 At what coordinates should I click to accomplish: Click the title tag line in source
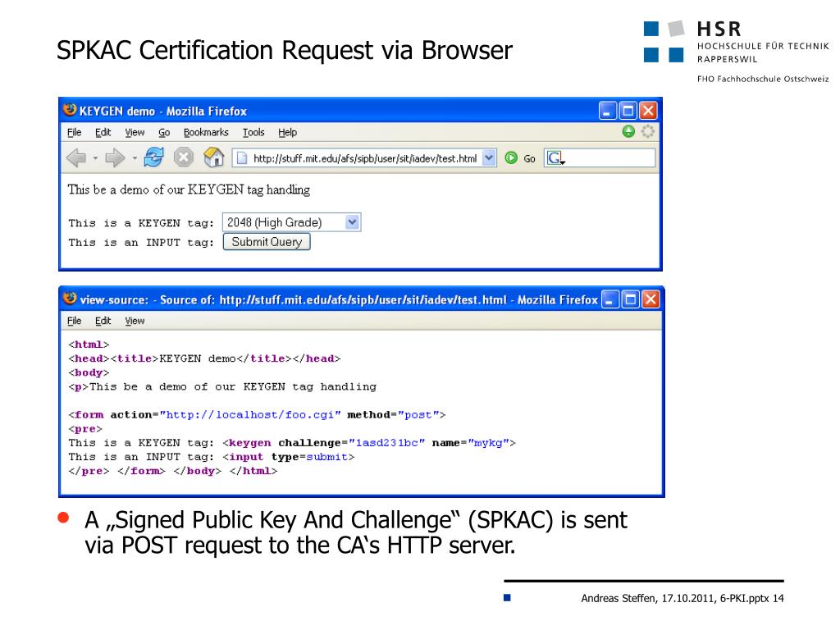204,358
